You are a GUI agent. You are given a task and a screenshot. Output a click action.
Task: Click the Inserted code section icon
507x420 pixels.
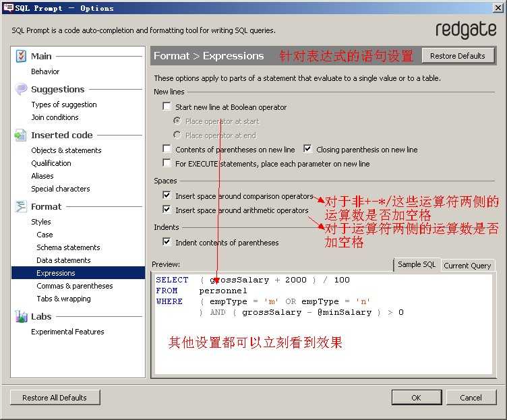pyautogui.click(x=20, y=135)
